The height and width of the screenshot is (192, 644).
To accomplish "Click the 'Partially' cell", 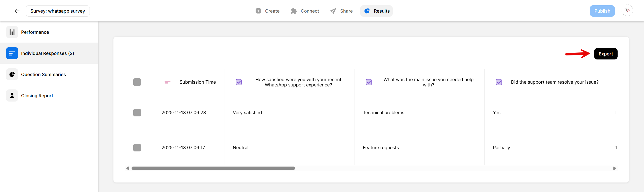I will point(546,148).
